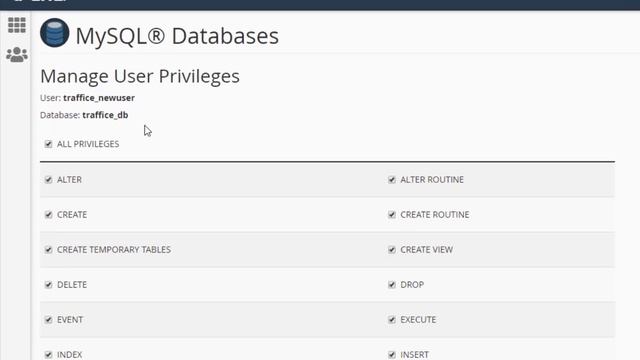The height and width of the screenshot is (360, 640).
Task: Click the 'EXECUTE' label text
Action: pos(418,320)
